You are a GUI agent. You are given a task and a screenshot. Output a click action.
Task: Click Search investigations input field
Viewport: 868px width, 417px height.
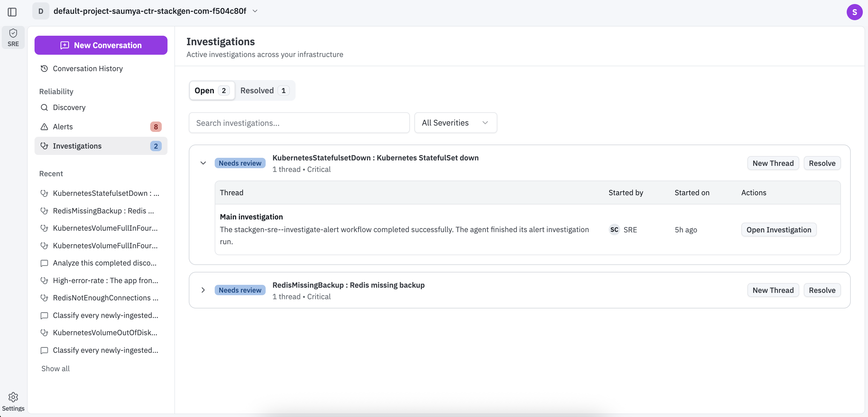coord(299,123)
